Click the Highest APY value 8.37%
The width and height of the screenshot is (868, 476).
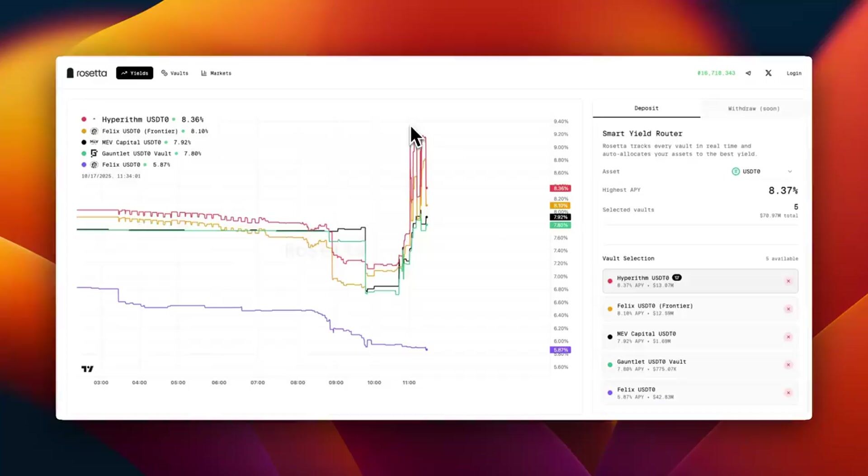[783, 190]
